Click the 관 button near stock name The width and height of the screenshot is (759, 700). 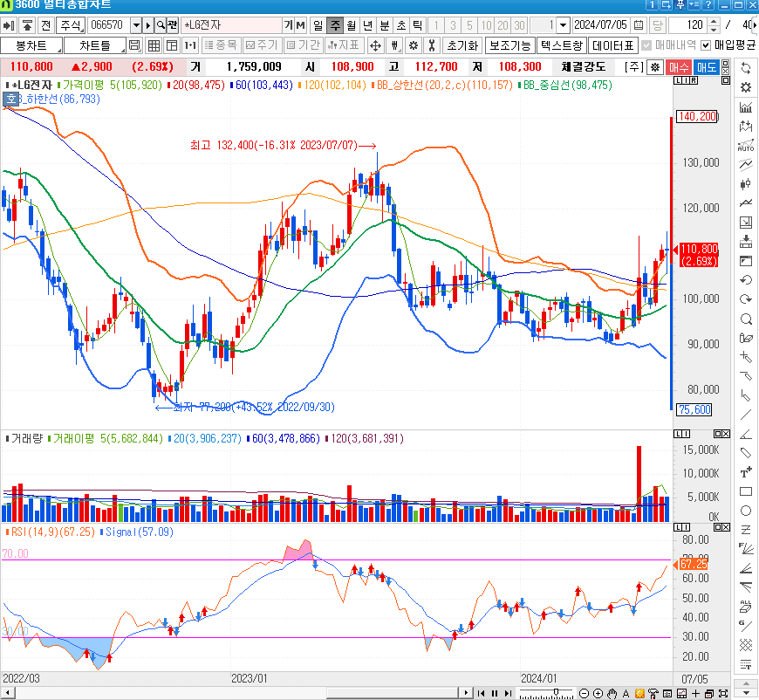pyautogui.click(x=173, y=24)
